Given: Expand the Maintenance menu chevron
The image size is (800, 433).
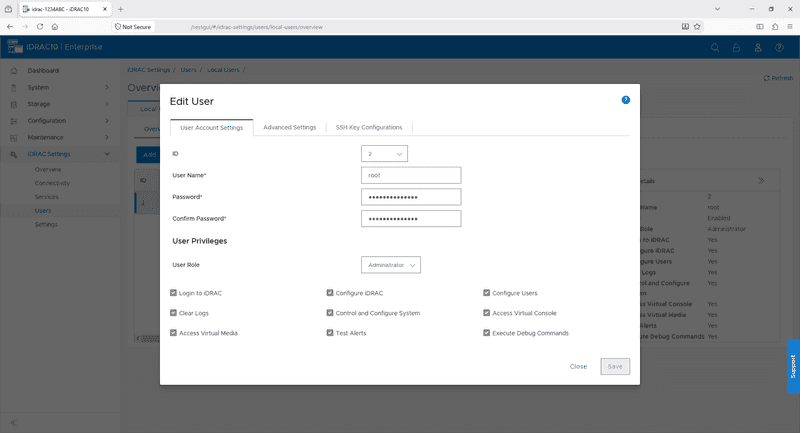Looking at the screenshot, I should (x=107, y=137).
